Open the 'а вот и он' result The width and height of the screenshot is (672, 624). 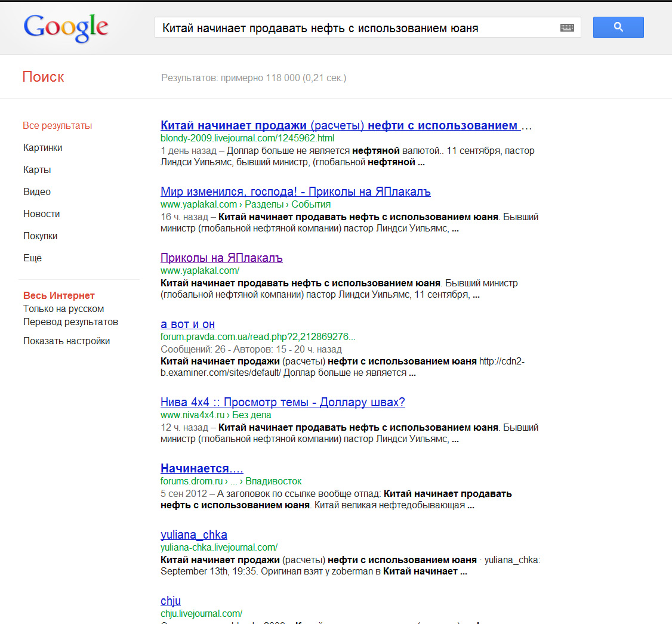coord(187,324)
